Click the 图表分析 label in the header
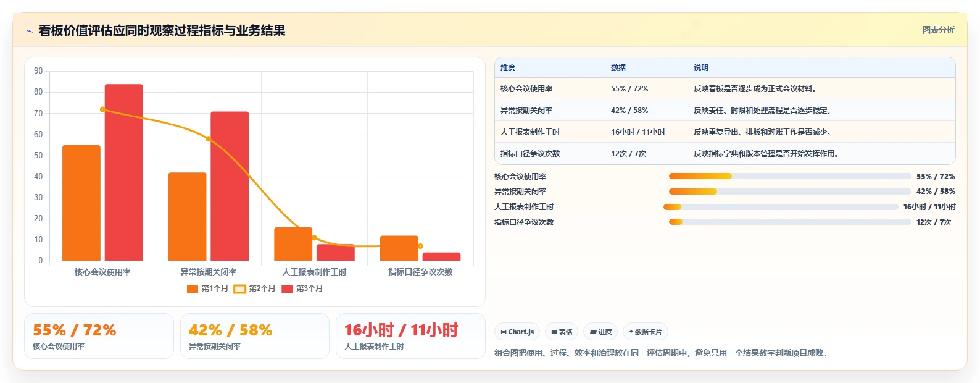Screen dimensions: 980x383 (x=938, y=30)
